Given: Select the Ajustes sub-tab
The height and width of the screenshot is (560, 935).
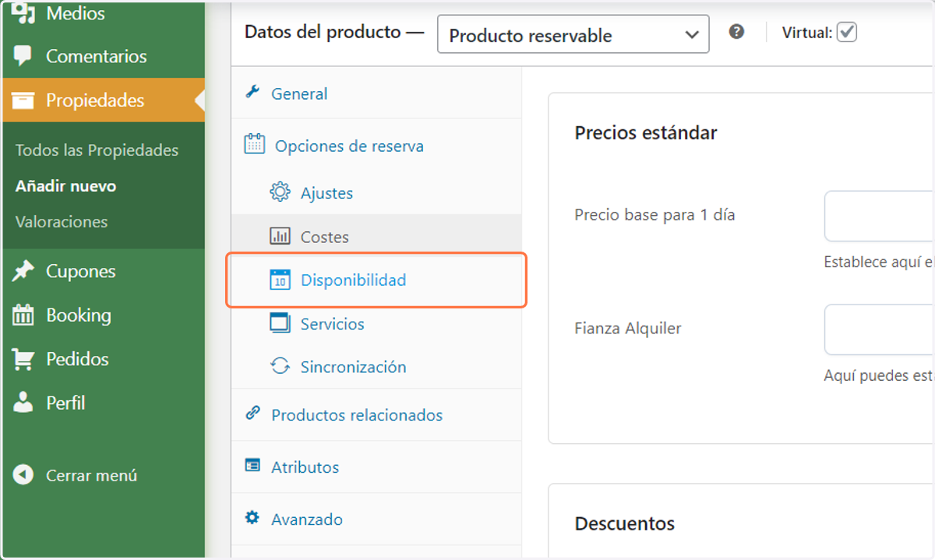Looking at the screenshot, I should tap(376, 193).
